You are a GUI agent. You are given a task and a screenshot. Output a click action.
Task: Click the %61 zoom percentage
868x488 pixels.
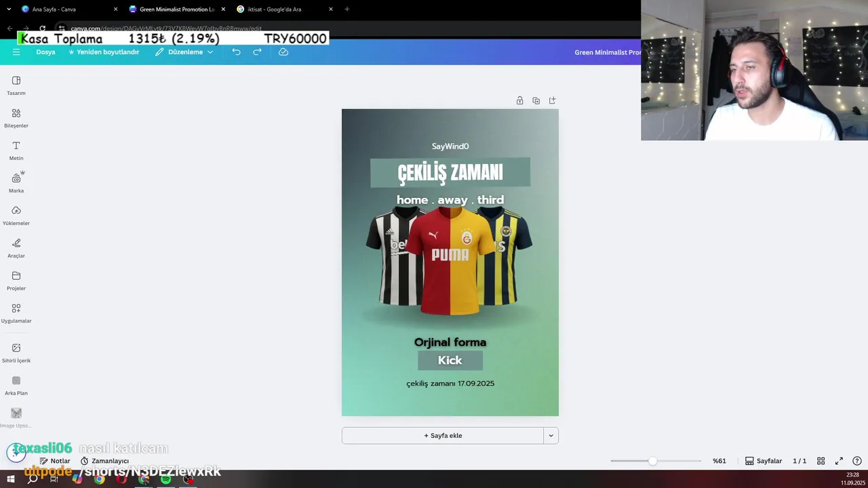(719, 461)
